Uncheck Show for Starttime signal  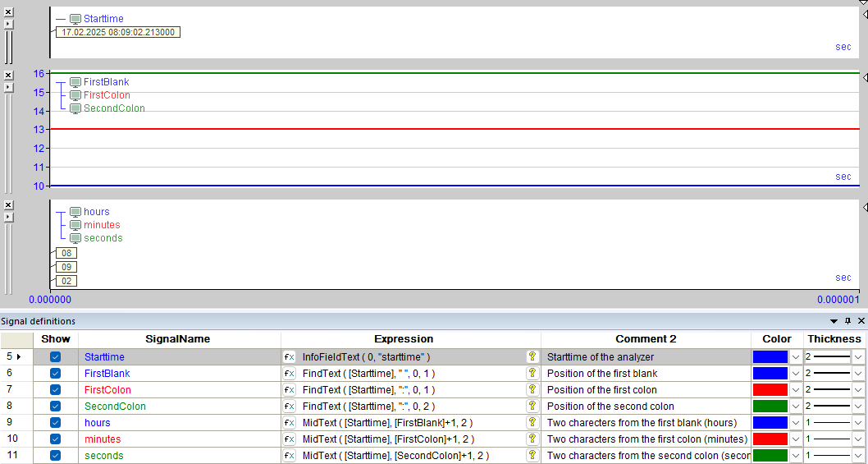55,357
